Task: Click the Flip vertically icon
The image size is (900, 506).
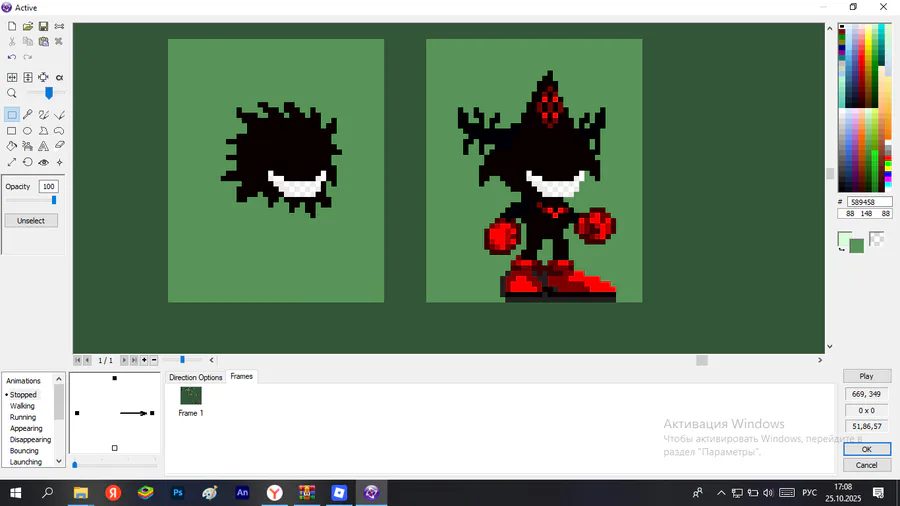Action: (28, 77)
